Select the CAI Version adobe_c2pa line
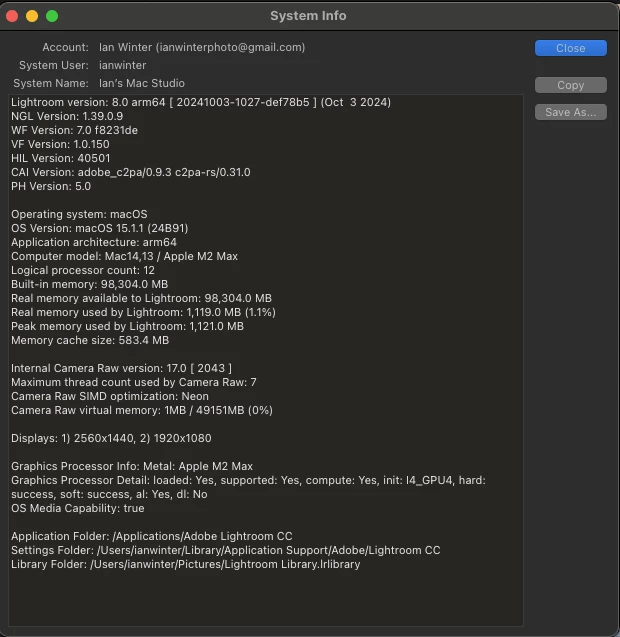 (130, 172)
